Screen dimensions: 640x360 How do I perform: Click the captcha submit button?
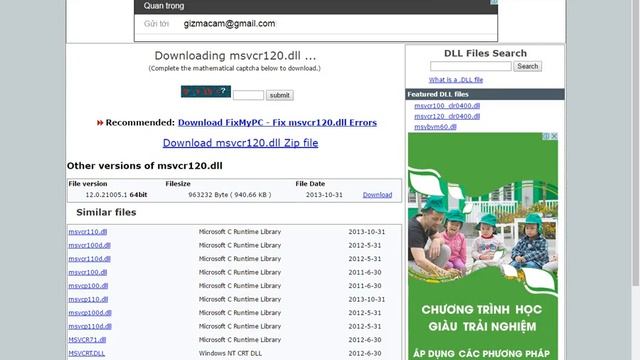click(x=280, y=95)
